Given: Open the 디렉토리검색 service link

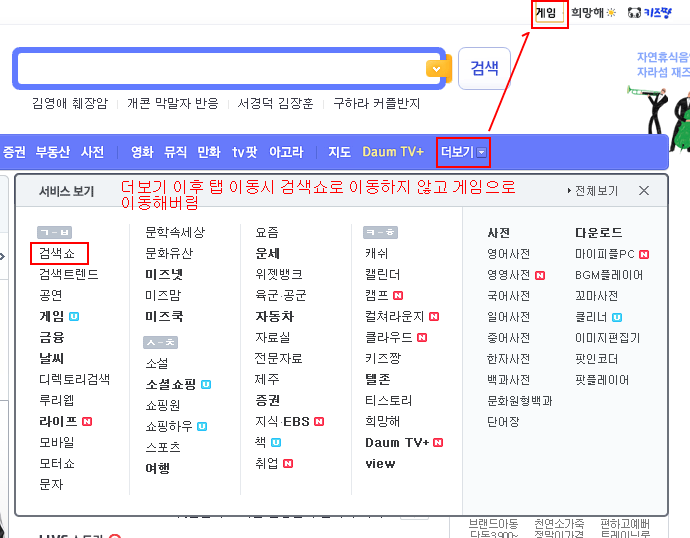Looking at the screenshot, I should pyautogui.click(x=74, y=379).
